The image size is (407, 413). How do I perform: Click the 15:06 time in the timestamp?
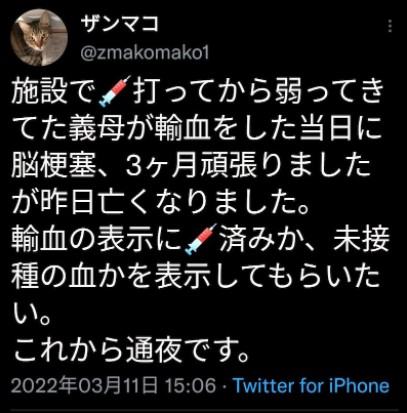click(191, 386)
